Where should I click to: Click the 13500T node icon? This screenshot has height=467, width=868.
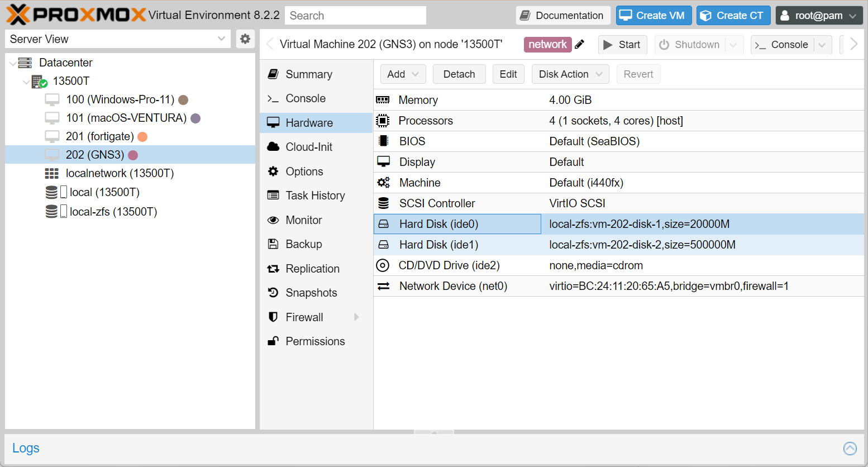pyautogui.click(x=39, y=82)
